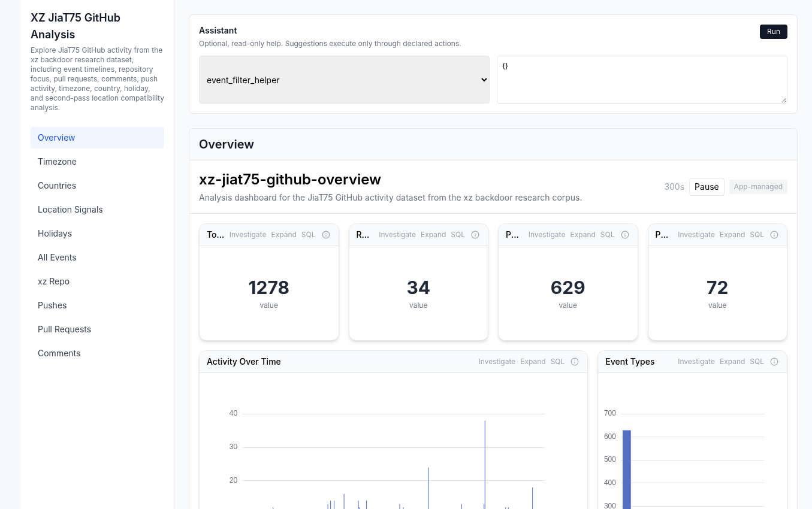Click tallest bar in Activity Over Time

pos(485,465)
